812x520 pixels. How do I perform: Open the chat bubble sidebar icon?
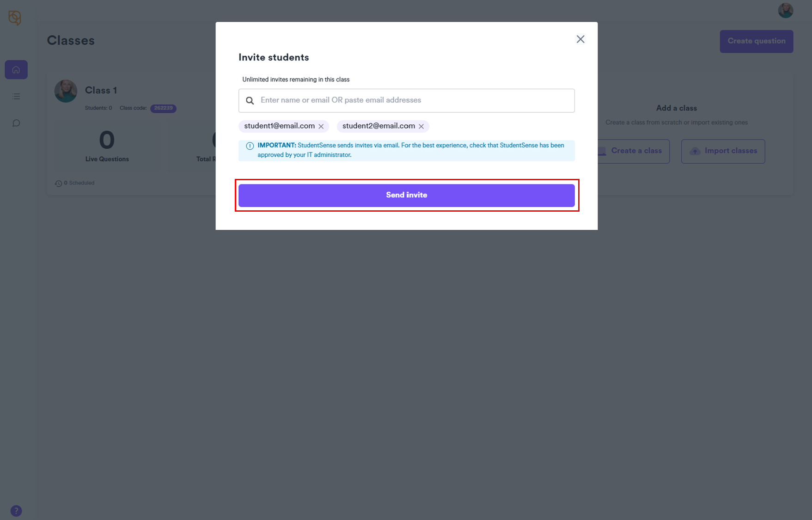point(16,123)
